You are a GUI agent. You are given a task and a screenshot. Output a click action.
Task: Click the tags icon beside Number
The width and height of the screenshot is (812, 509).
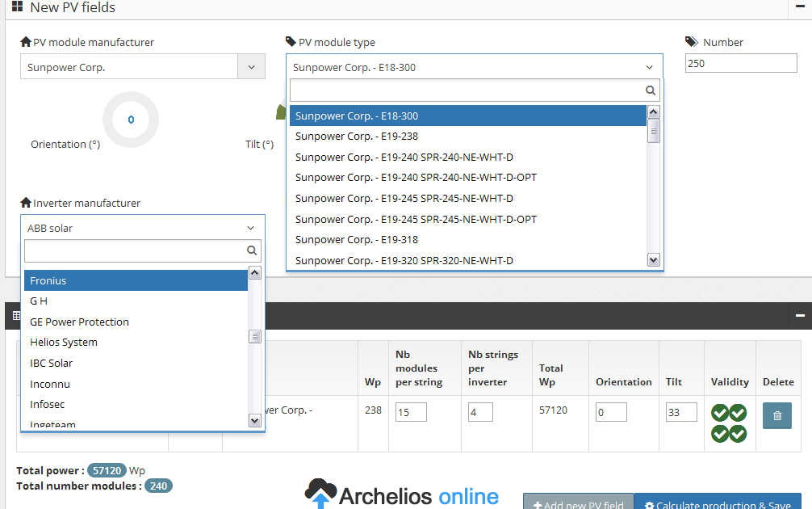(692, 41)
